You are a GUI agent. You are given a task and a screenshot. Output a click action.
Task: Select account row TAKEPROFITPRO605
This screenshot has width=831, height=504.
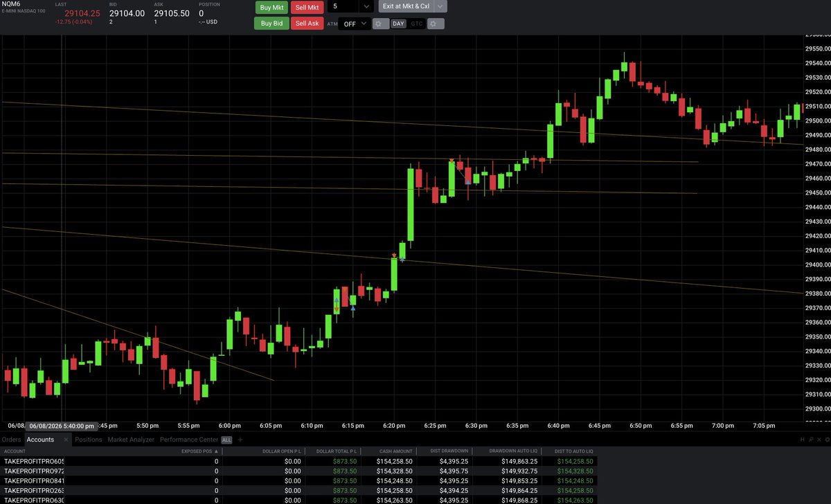tap(298, 461)
